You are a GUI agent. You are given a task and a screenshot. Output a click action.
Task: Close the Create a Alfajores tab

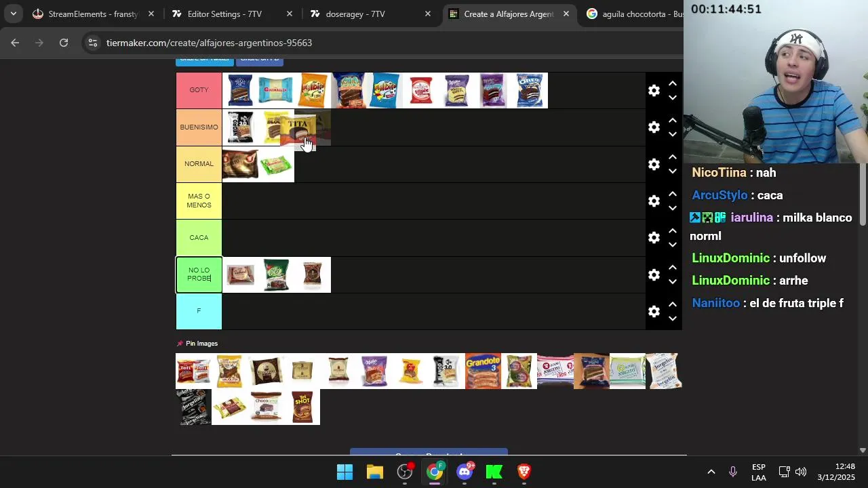point(566,14)
